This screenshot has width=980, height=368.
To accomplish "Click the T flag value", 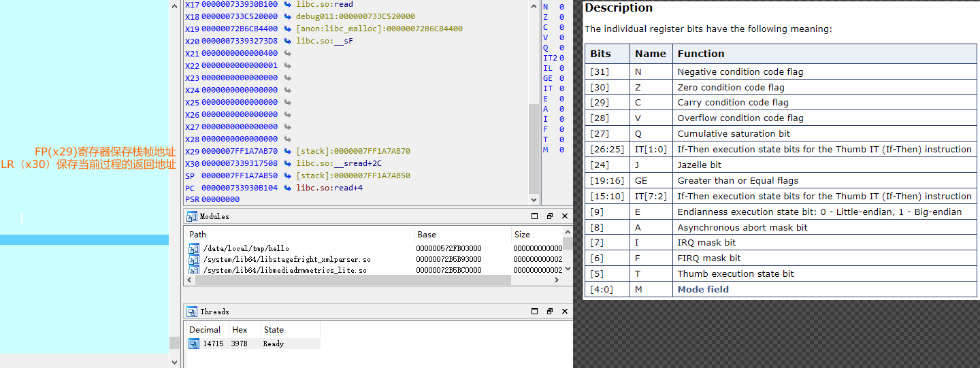I will (561, 139).
